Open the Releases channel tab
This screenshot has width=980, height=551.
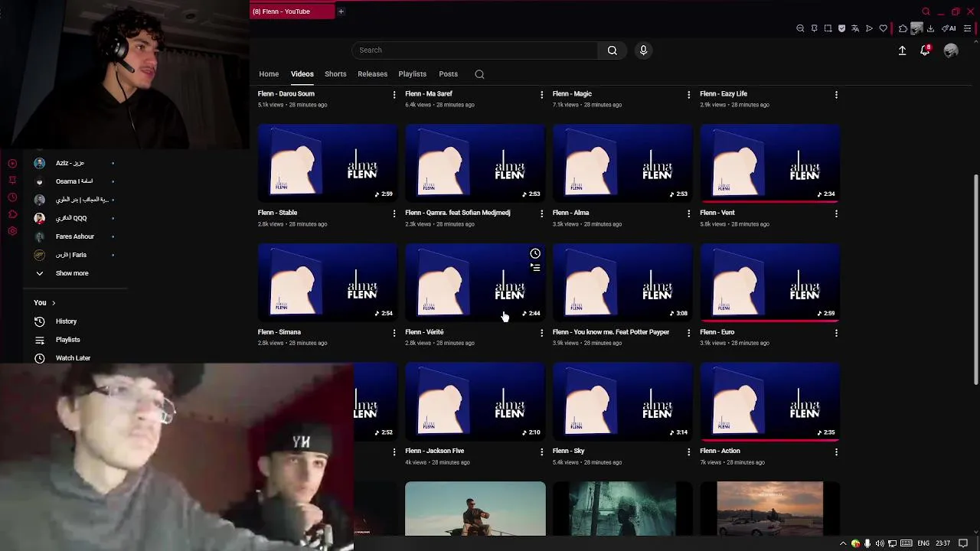click(372, 74)
